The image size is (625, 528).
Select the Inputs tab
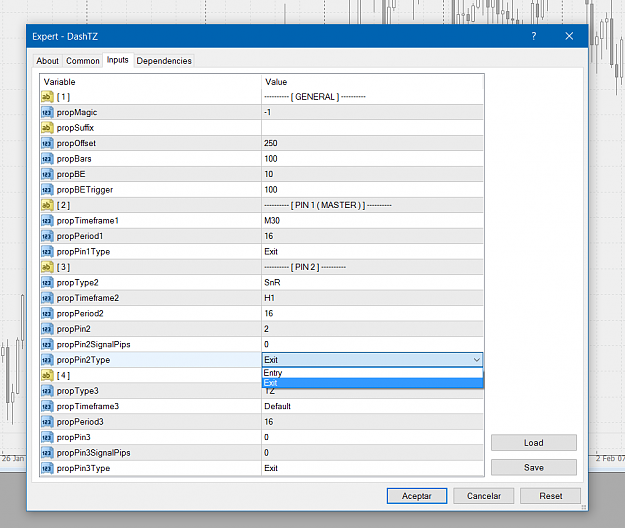[x=118, y=60]
